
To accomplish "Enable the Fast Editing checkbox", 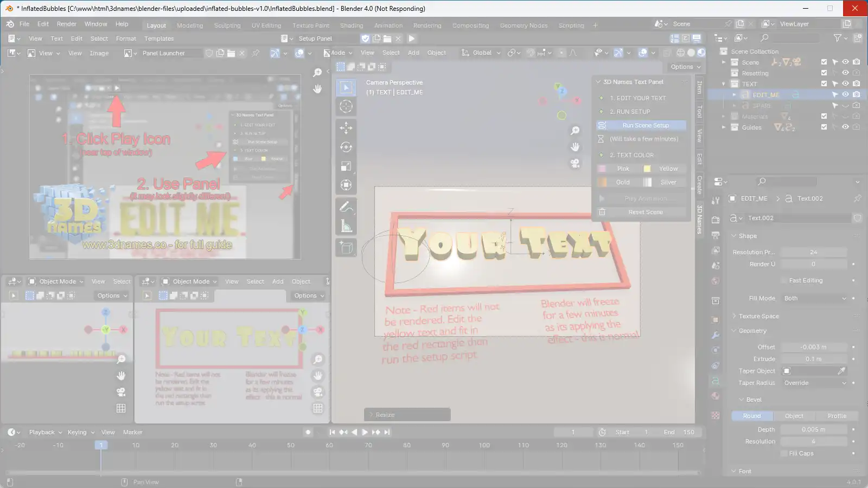I will 784,280.
